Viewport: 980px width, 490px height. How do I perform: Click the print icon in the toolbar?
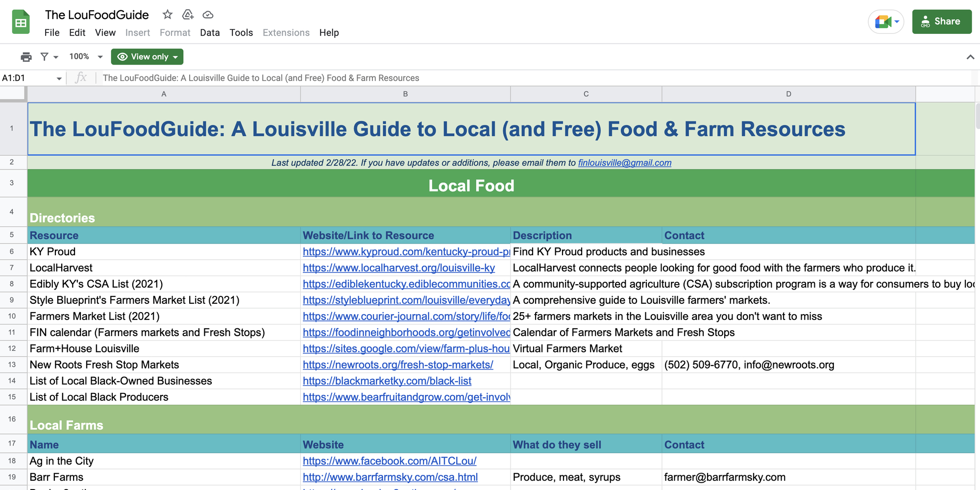coord(26,57)
